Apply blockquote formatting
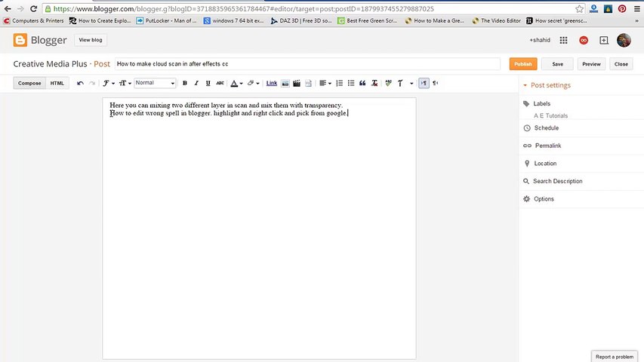The height and width of the screenshot is (362, 644). [362, 83]
